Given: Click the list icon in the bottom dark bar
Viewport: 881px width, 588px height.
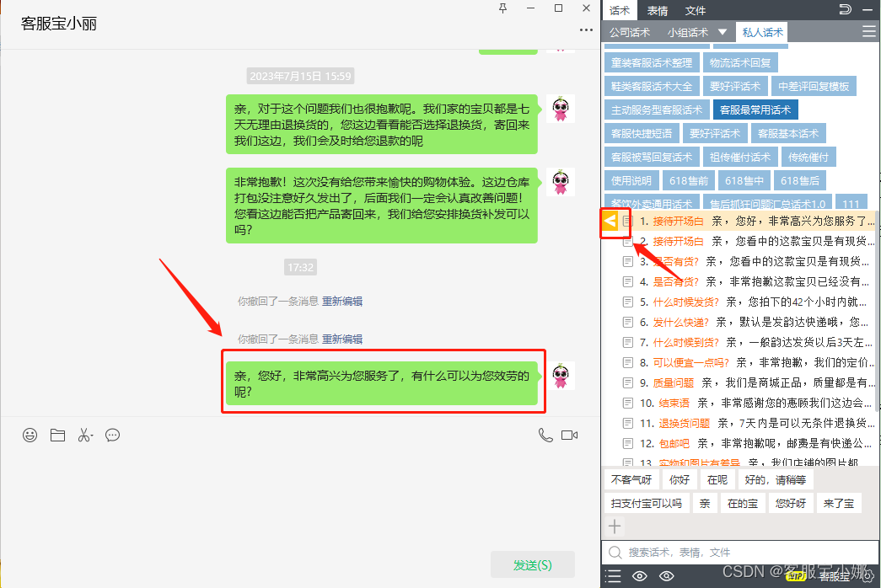Looking at the screenshot, I should 613,575.
